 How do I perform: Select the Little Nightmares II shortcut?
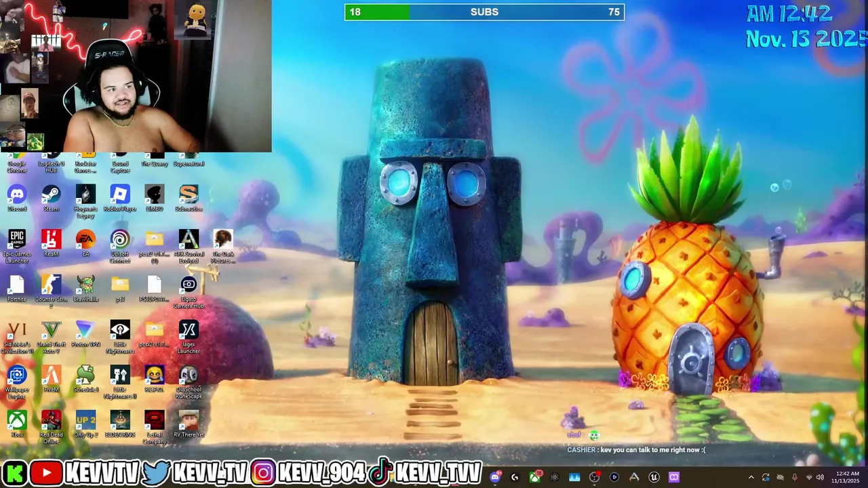coord(120,382)
